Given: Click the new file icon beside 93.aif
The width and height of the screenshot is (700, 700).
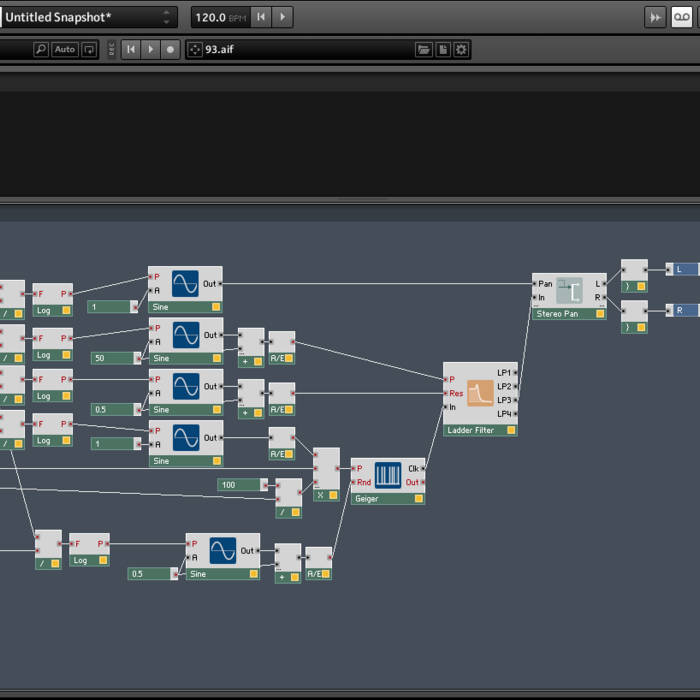Looking at the screenshot, I should click(x=443, y=49).
